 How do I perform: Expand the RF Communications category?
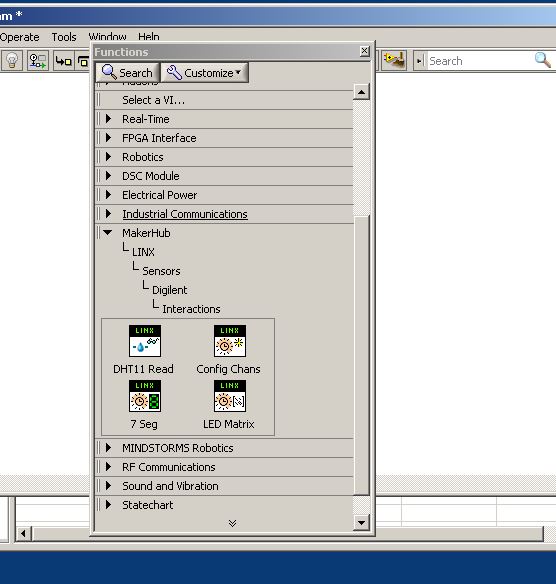click(x=109, y=467)
